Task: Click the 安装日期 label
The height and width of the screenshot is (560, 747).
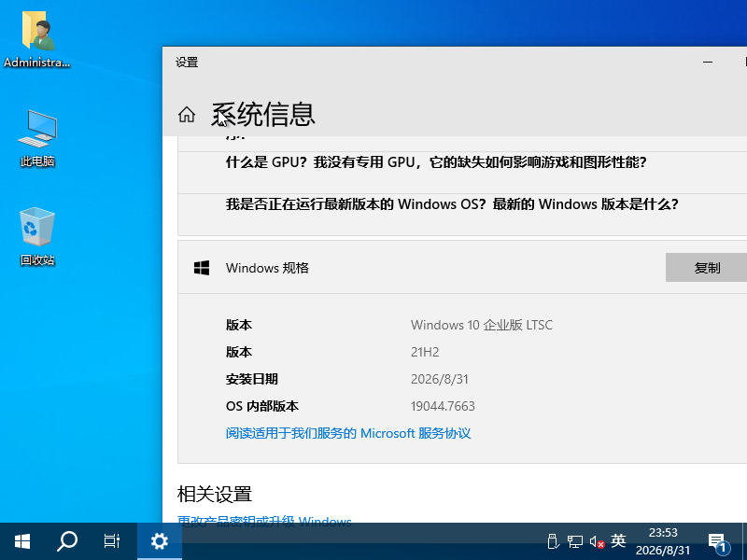Action: 251,379
